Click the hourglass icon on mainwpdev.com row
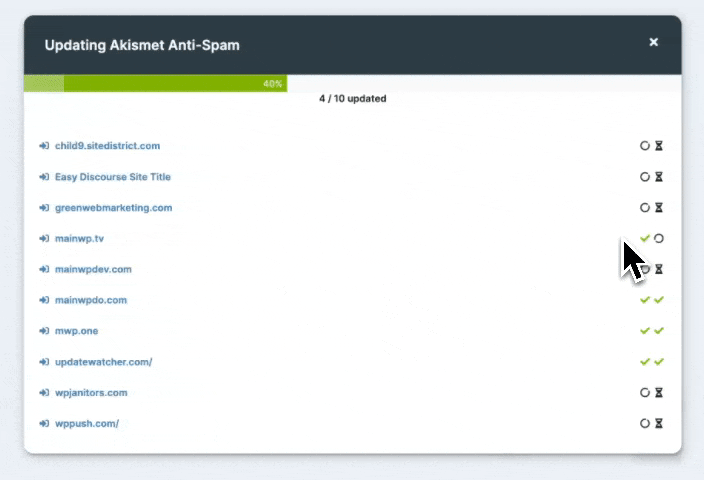The height and width of the screenshot is (480, 704). coord(659,269)
